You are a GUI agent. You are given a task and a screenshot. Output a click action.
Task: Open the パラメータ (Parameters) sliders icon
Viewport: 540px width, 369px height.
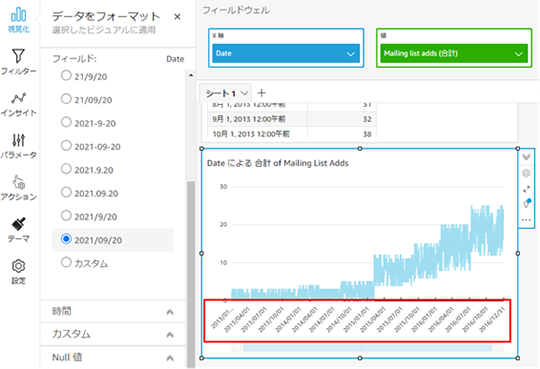19,146
